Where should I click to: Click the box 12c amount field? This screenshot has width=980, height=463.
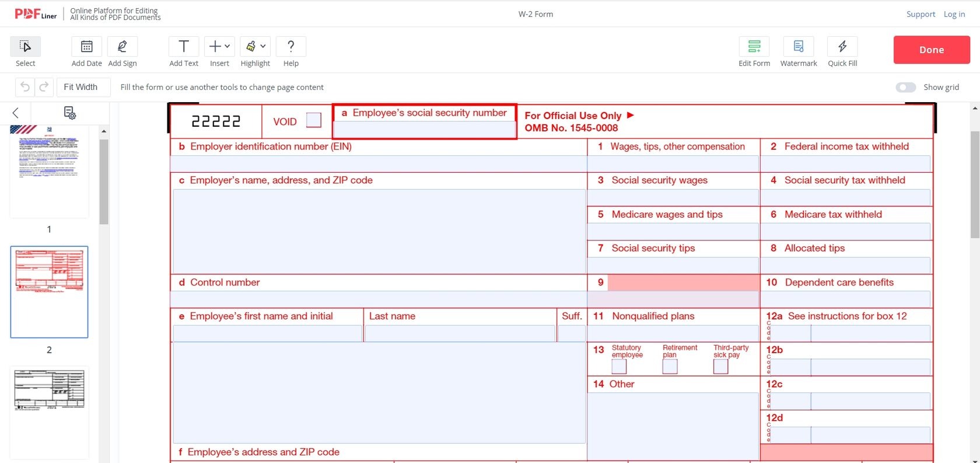pos(870,401)
